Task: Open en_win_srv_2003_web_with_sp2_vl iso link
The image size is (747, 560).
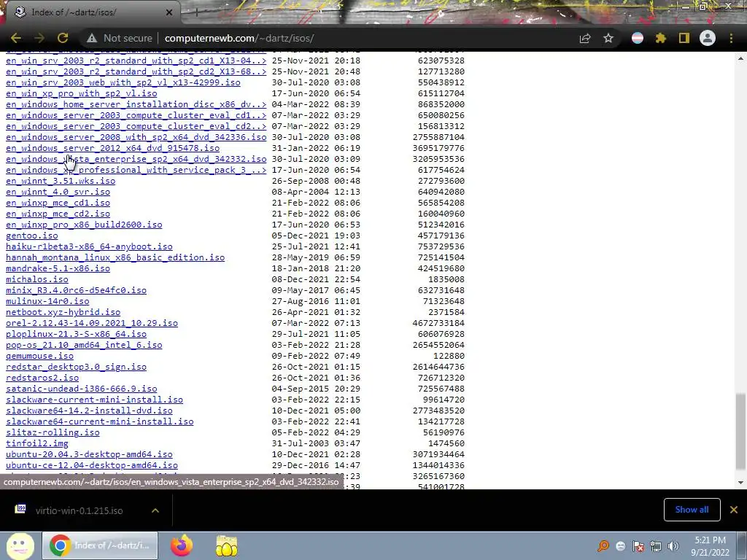Action: tap(123, 82)
